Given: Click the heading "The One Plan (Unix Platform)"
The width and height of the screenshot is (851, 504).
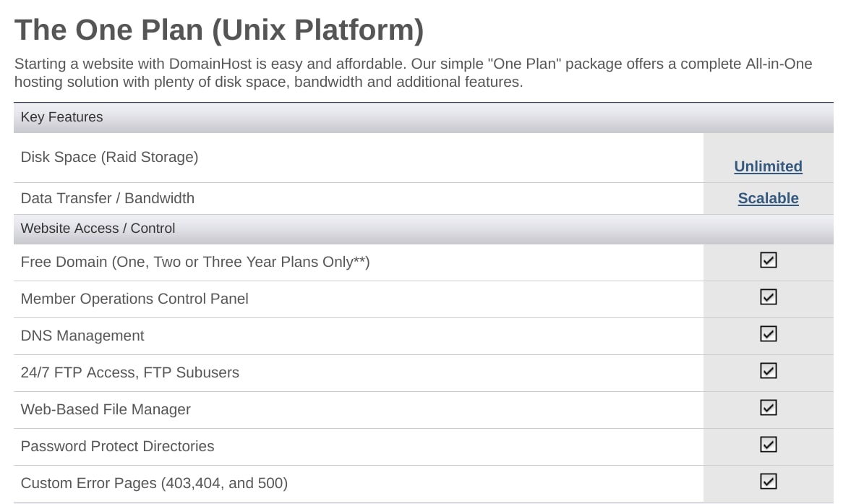Looking at the screenshot, I should tap(219, 30).
